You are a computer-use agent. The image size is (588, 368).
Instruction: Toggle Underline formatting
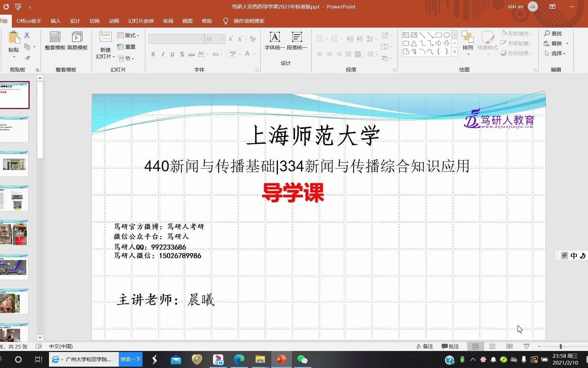click(172, 54)
